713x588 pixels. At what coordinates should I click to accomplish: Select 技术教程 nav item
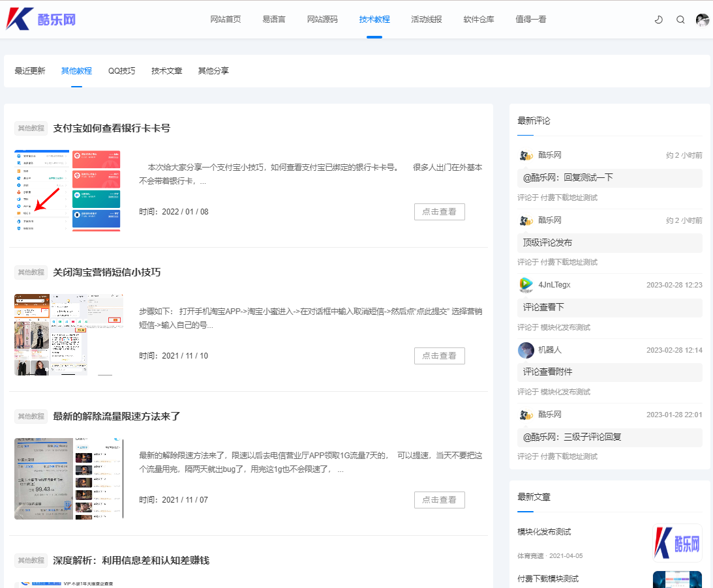click(x=374, y=19)
